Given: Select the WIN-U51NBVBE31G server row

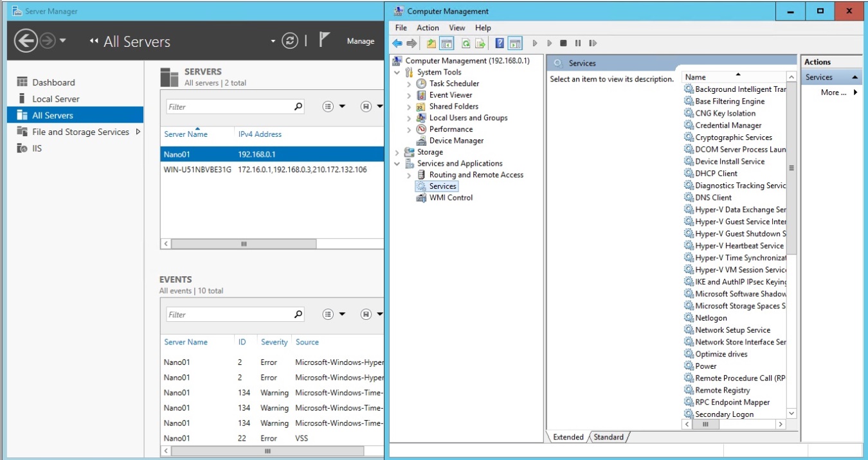Looking at the screenshot, I should tap(272, 170).
